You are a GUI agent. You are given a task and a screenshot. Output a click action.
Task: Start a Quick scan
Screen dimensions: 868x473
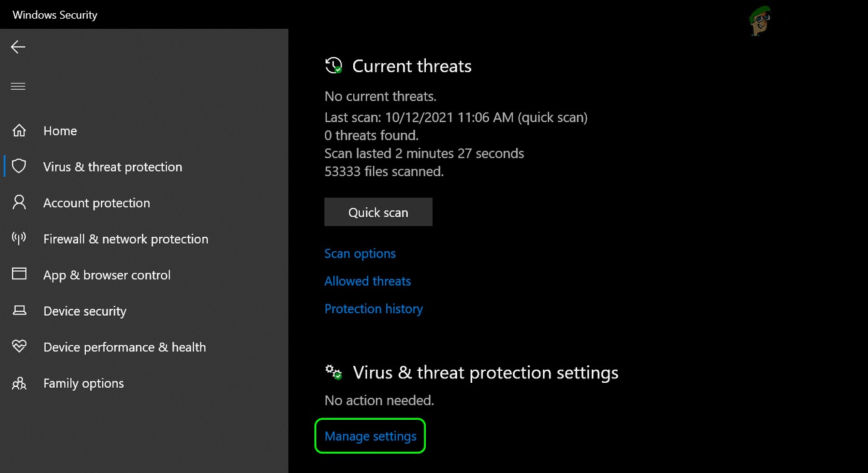378,212
